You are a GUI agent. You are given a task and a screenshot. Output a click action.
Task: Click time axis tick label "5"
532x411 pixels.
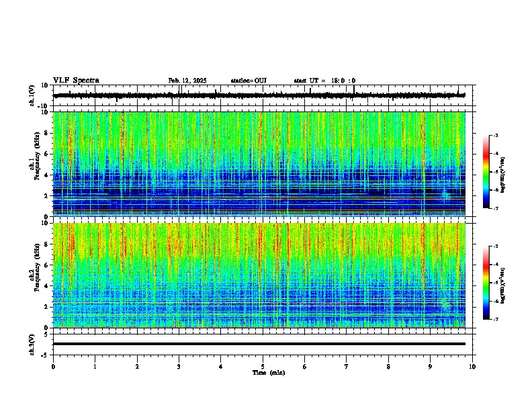tap(263, 367)
